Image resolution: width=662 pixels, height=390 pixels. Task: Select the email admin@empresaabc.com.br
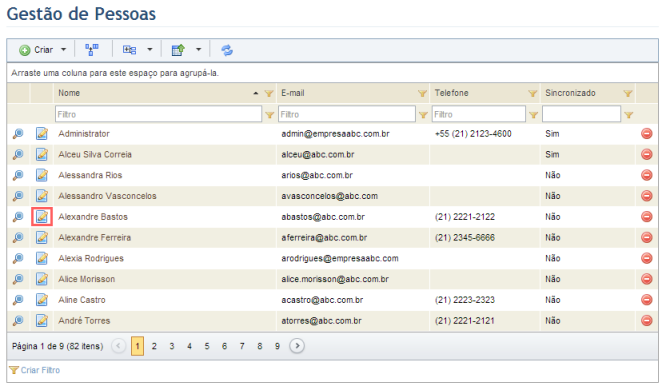(335, 134)
